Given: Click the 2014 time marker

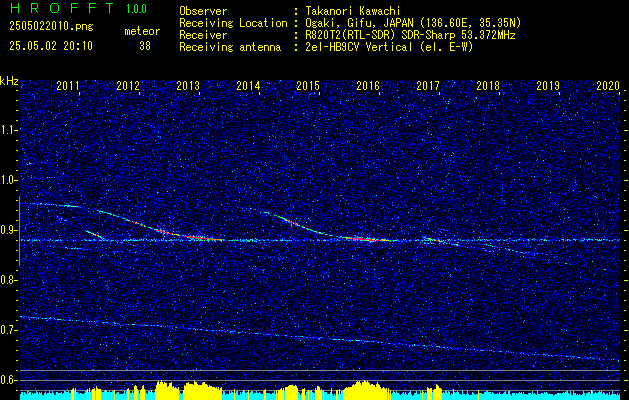Looking at the screenshot, I should (248, 85).
